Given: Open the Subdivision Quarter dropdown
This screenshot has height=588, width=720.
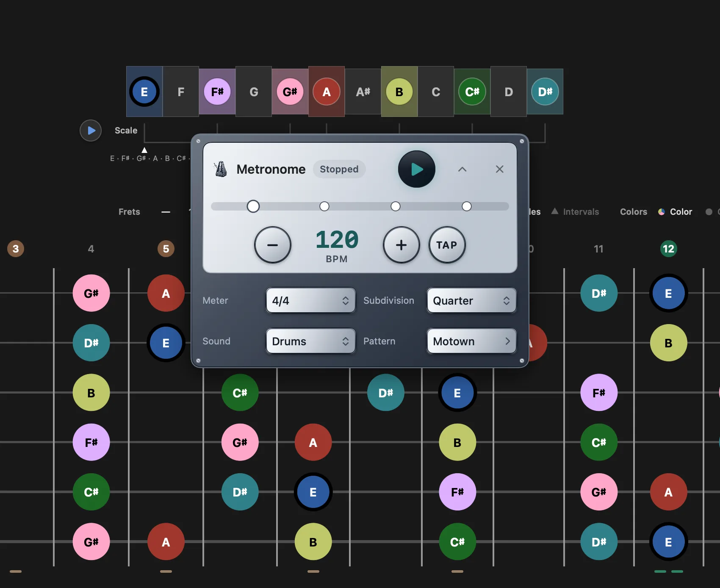Looking at the screenshot, I should (x=471, y=300).
